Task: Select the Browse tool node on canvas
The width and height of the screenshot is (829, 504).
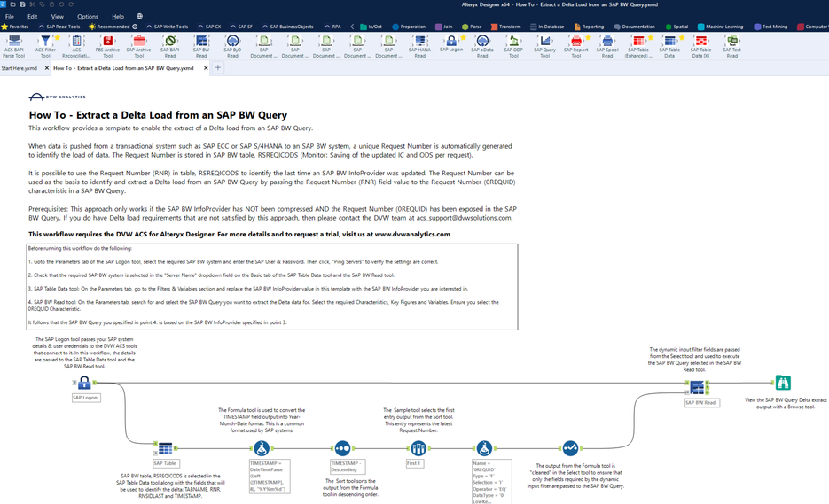Action: [x=783, y=383]
